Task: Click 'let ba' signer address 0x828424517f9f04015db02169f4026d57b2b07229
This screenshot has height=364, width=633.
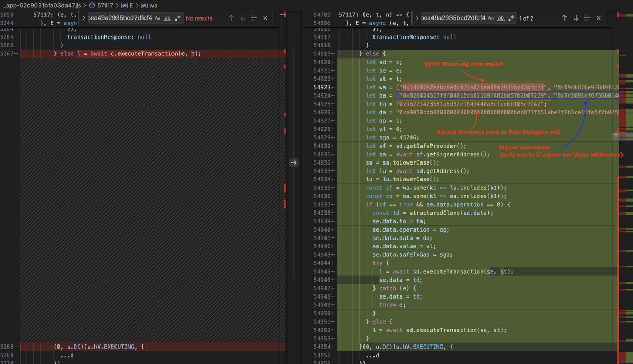Action: 474,95
